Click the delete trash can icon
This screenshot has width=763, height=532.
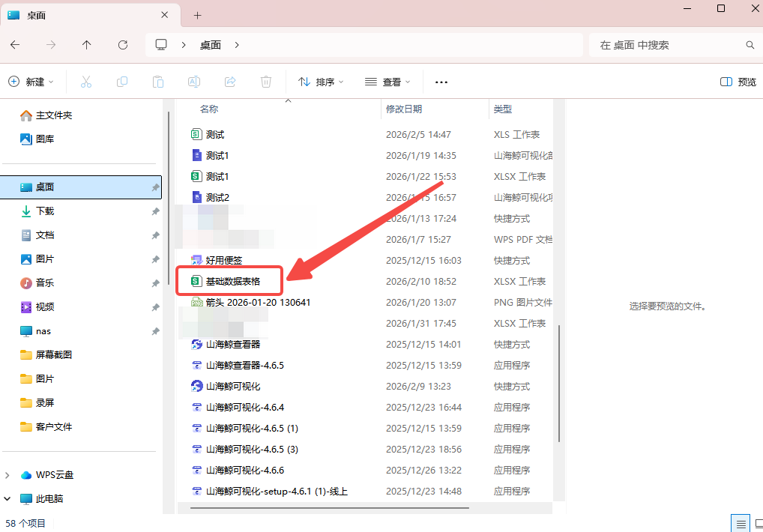coord(266,82)
